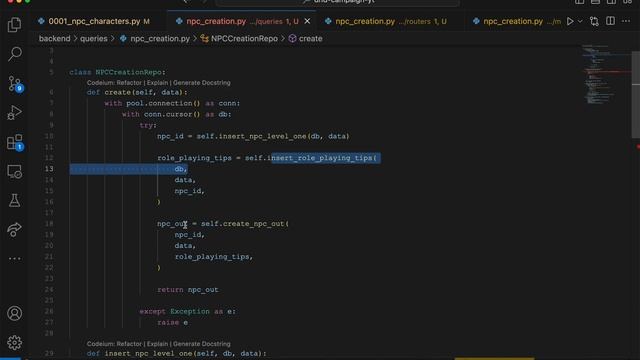The width and height of the screenshot is (640, 360).
Task: Click 'except Exception as e:' line
Action: (x=188, y=311)
